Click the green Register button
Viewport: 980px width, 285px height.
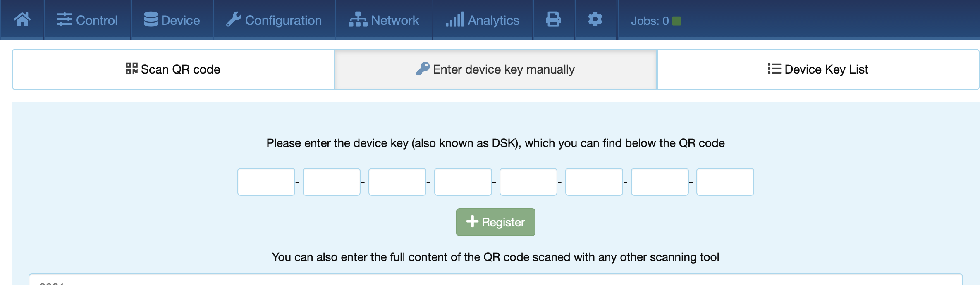[495, 222]
